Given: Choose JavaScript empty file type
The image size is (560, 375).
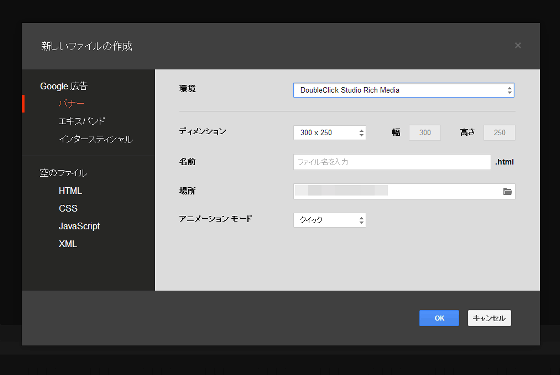Looking at the screenshot, I should (x=79, y=226).
